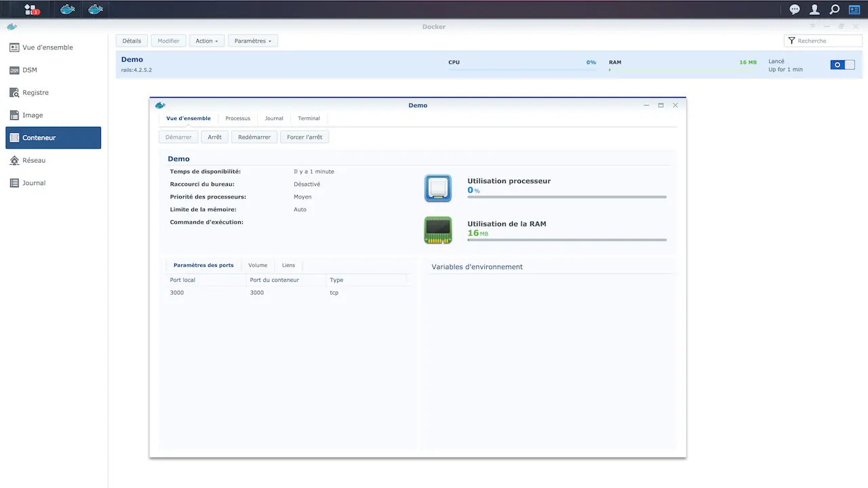Open the notifications speech bubble icon
This screenshot has width=868, height=488.
(x=795, y=9)
